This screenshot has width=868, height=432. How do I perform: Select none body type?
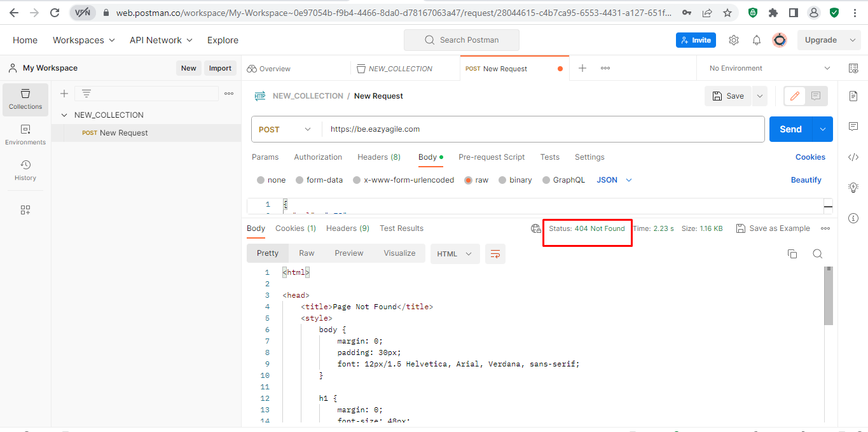coord(261,180)
